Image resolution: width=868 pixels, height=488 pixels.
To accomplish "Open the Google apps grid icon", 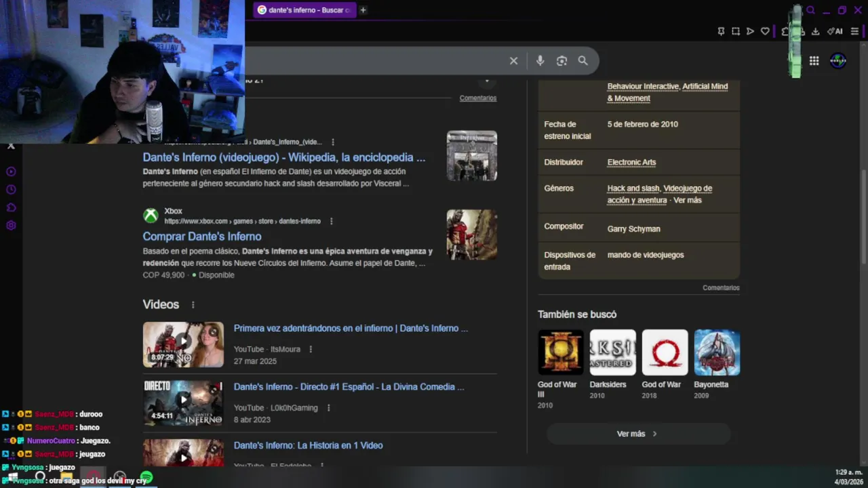I will click(x=814, y=61).
